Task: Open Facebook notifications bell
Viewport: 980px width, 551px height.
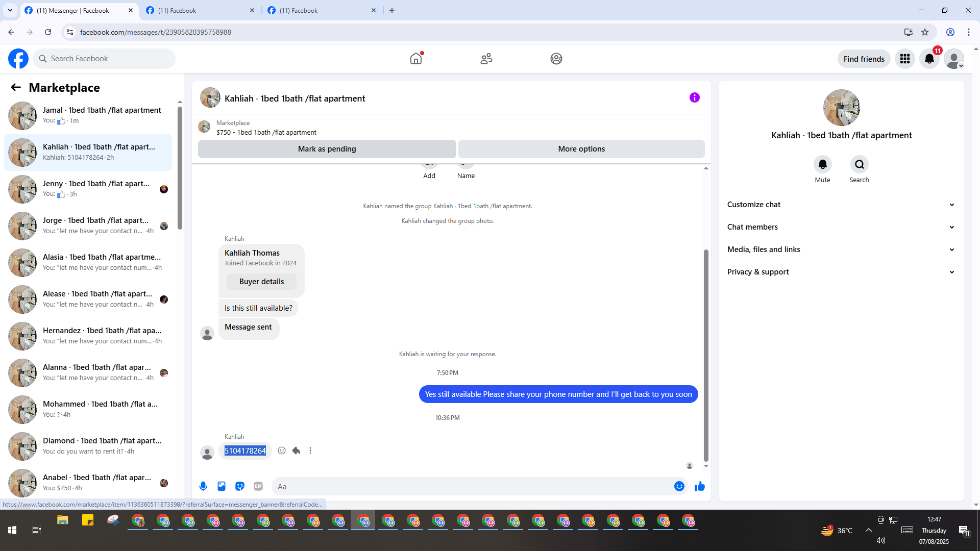Action: 929,59
